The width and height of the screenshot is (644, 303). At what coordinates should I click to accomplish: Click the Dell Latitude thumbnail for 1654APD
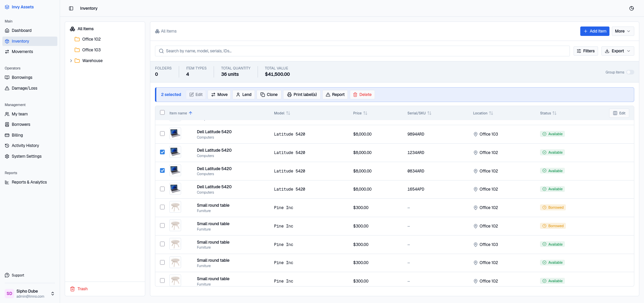click(x=175, y=189)
